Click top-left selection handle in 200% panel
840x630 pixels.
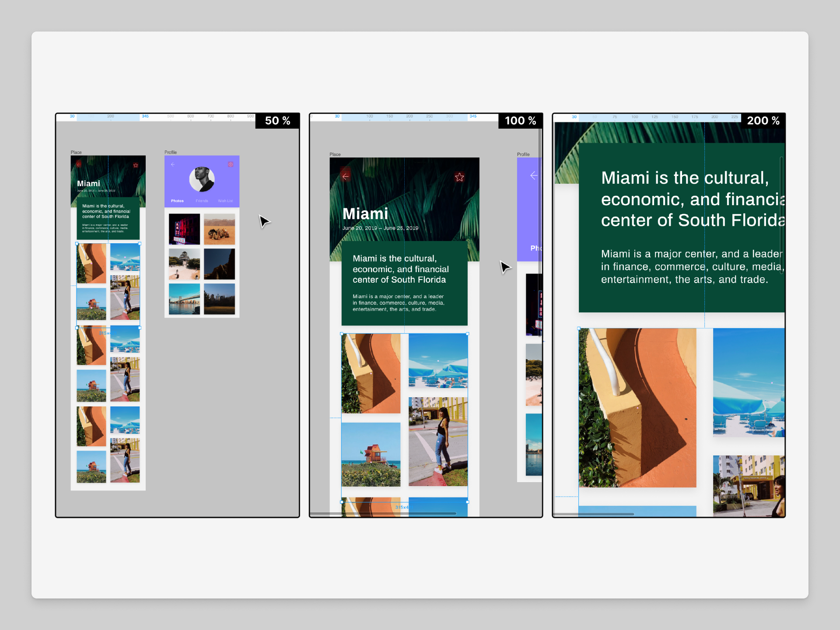click(579, 328)
